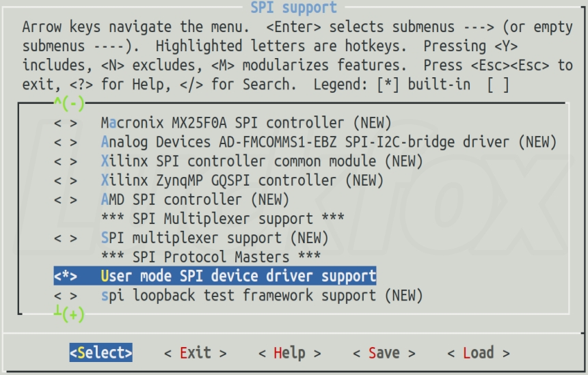Click the Save button
Viewport: 588px width, 375px height.
(384, 353)
